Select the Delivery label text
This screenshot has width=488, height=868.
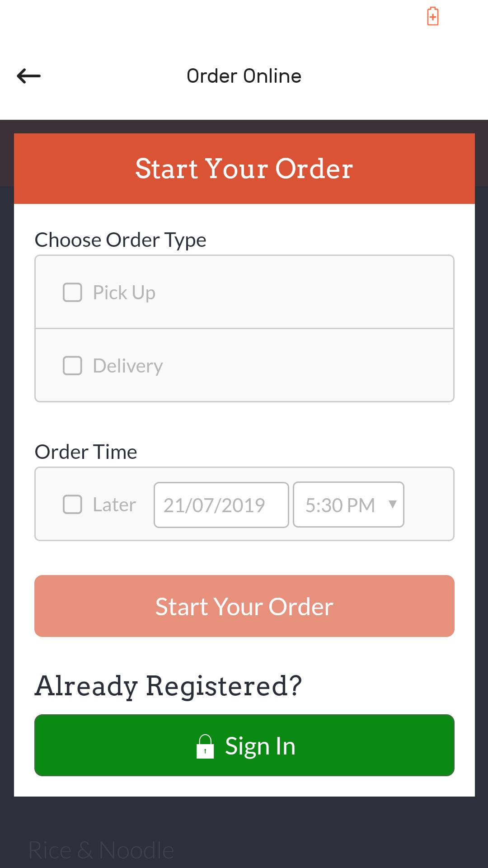pos(128,366)
